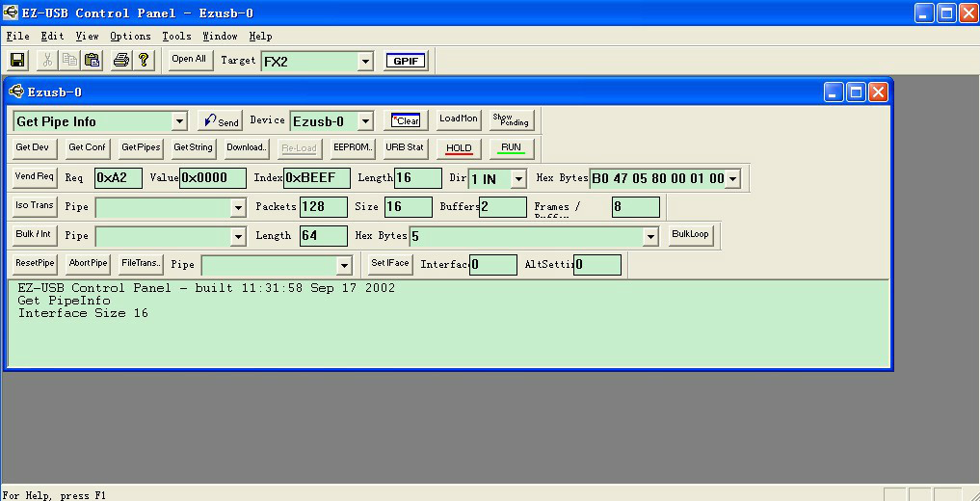
Task: Click the Send button with arrow icon
Action: pos(220,120)
